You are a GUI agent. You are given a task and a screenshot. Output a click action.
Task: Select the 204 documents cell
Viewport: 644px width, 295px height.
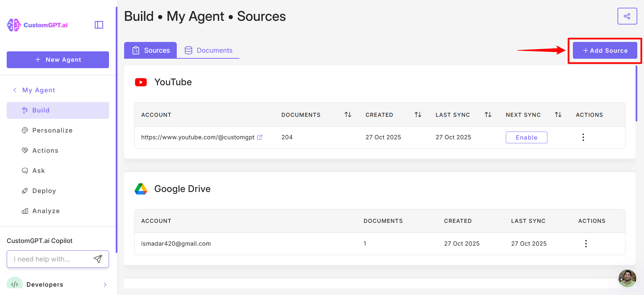click(287, 137)
